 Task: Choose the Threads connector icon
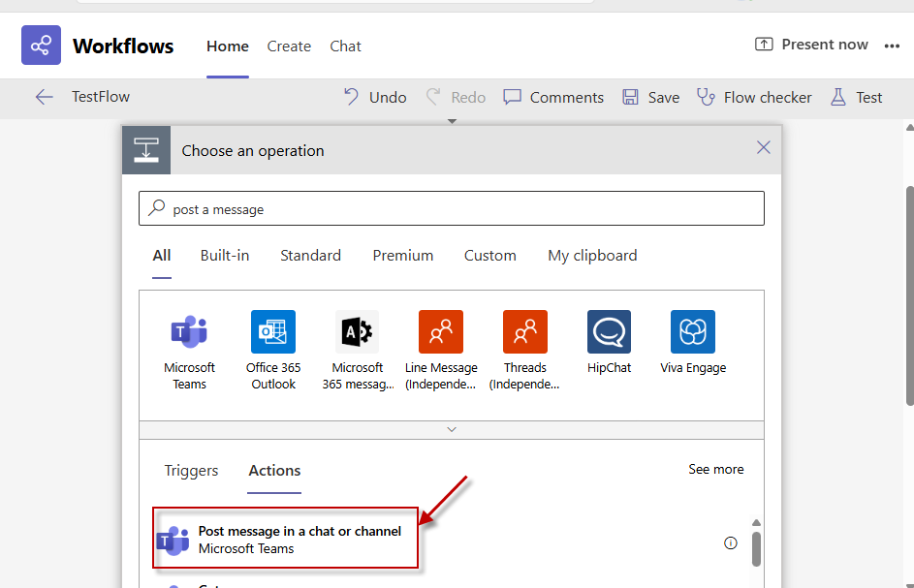[x=524, y=332]
